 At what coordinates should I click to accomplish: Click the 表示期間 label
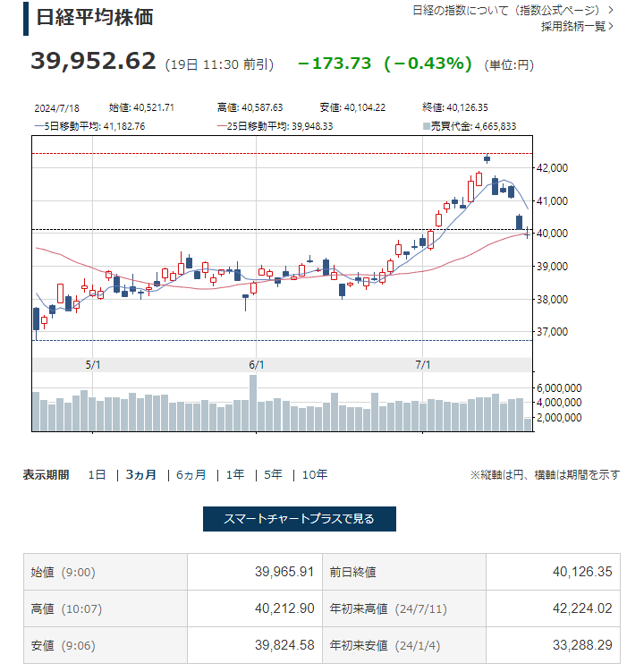[46, 475]
